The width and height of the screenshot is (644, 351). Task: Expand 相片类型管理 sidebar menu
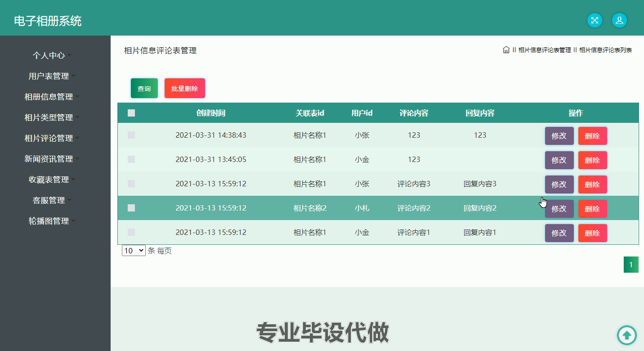[52, 117]
